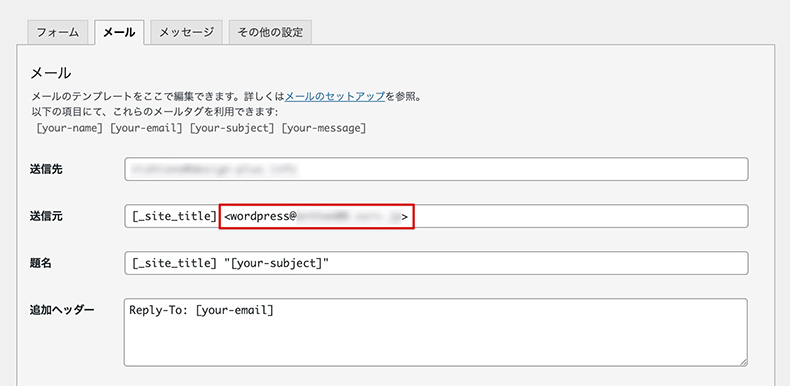Click the 題名 field label

point(41,263)
